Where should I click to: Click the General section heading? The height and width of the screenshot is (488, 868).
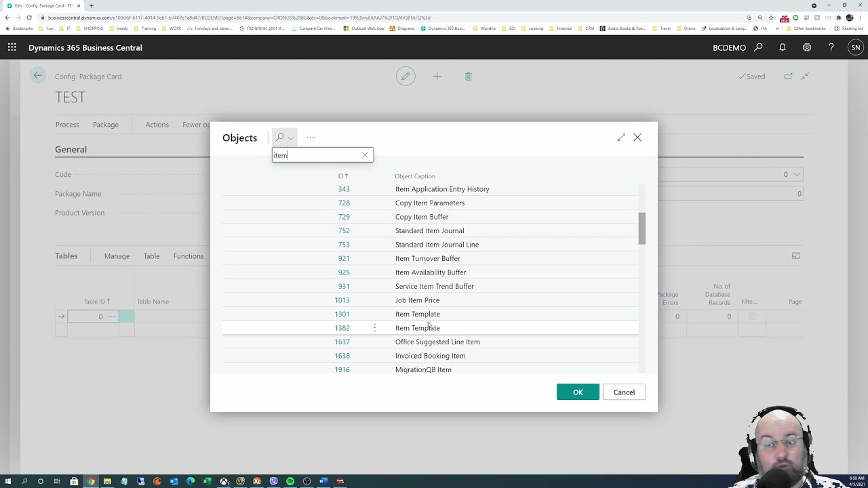coord(71,149)
